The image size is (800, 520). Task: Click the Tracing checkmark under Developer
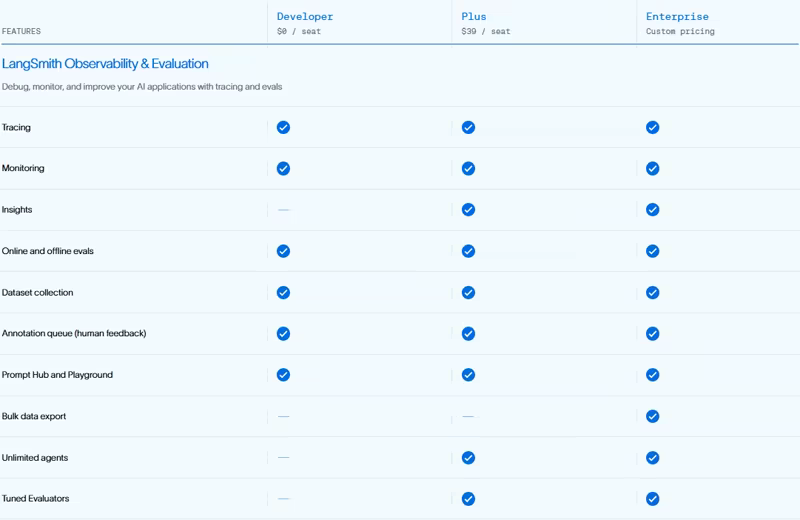283,127
